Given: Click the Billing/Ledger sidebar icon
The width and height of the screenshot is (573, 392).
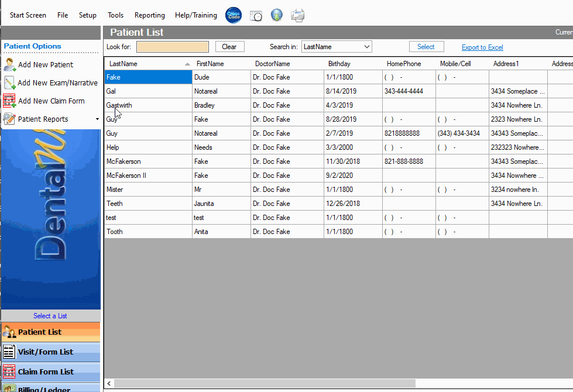Looking at the screenshot, I should pos(10,387).
